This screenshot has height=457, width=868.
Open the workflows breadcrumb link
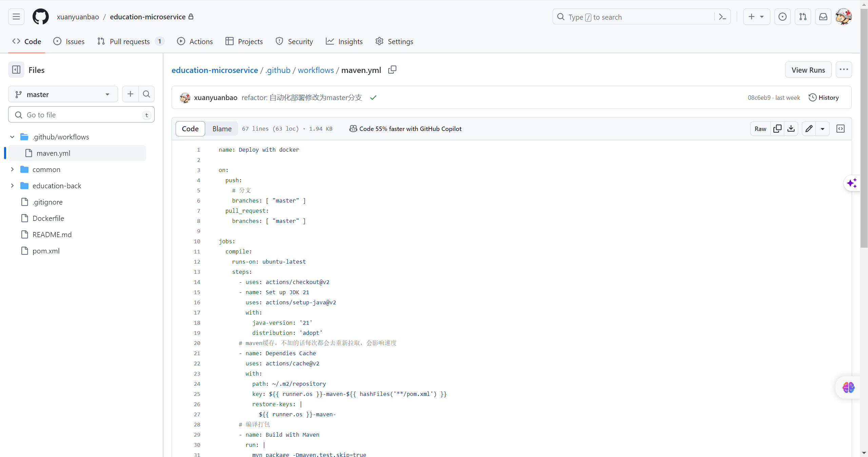[x=316, y=70]
